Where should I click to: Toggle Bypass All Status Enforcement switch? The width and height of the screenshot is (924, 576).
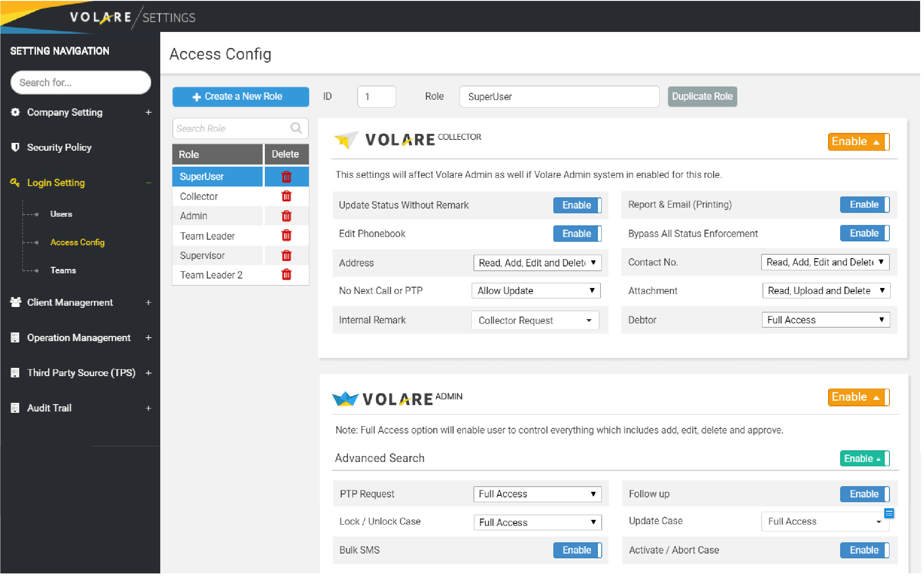[866, 234]
